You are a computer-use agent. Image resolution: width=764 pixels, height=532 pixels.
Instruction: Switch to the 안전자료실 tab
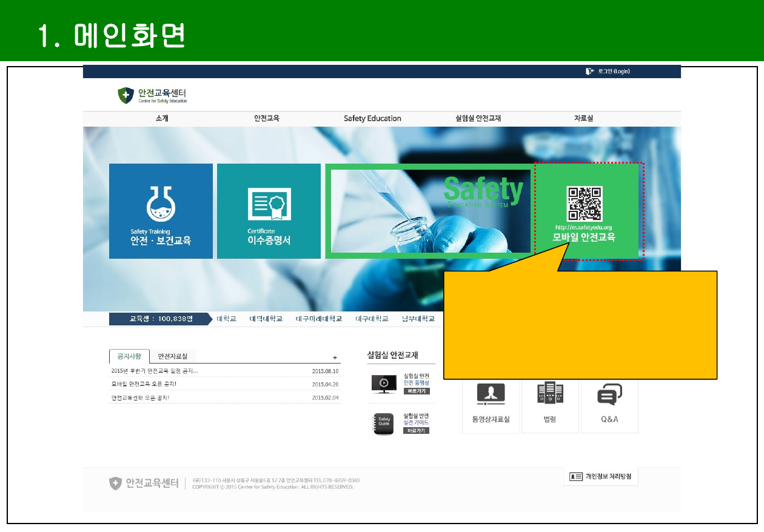click(172, 356)
